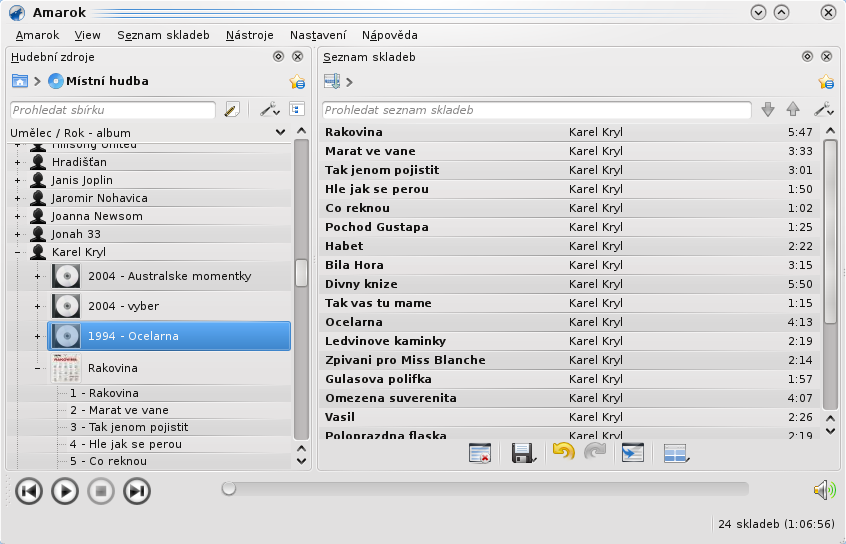The height and width of the screenshot is (544, 846).
Task: Click the playlist breadcrumb icon
Action: click(x=332, y=81)
